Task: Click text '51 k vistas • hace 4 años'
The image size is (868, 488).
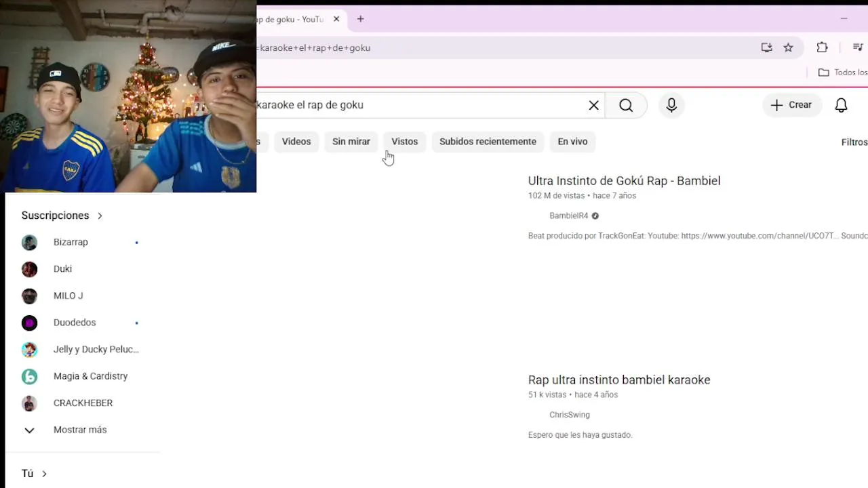Action: pos(573,394)
